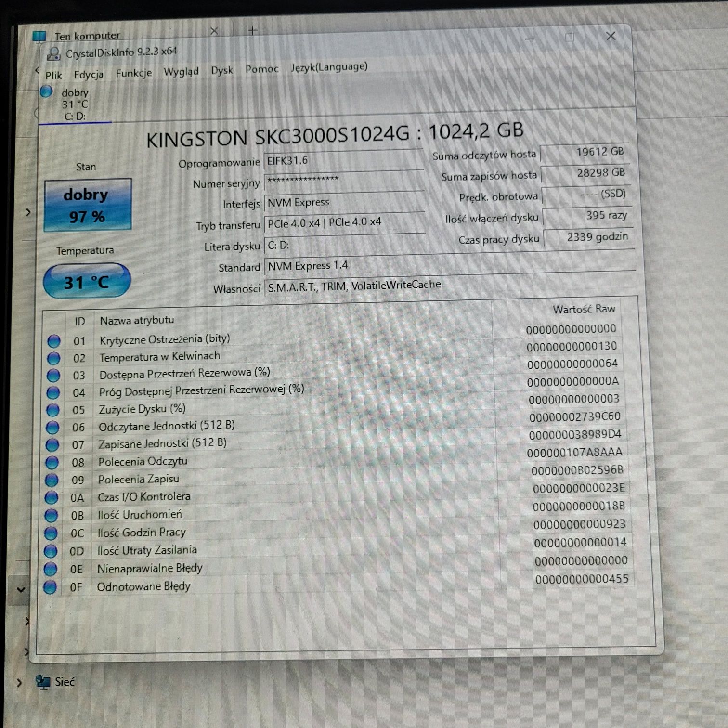Click Ilość włączeń dysku value 395 razy

point(588,215)
